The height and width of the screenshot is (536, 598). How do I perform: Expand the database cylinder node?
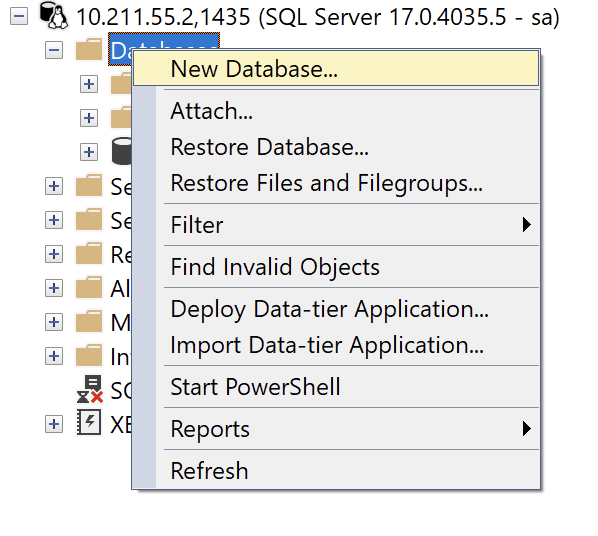point(89,152)
